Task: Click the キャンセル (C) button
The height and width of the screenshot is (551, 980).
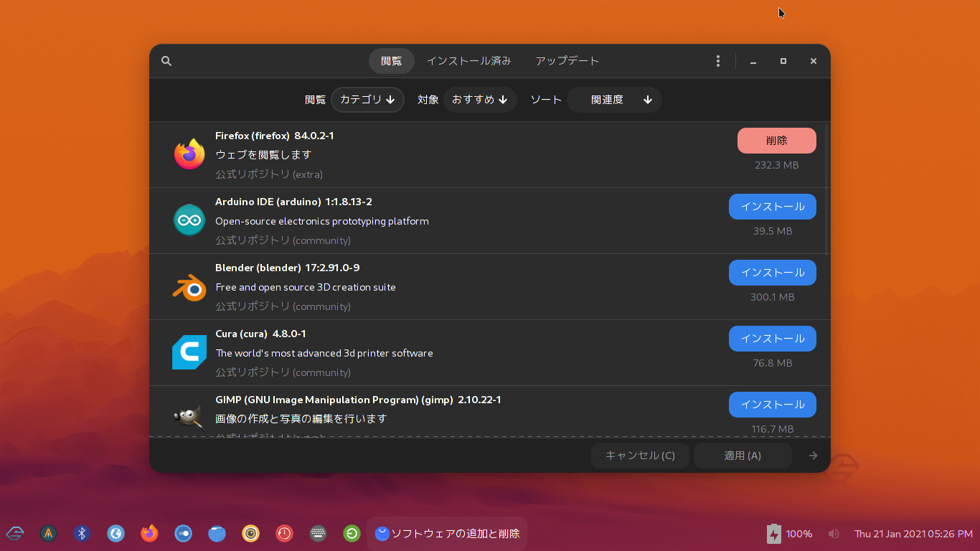Action: pyautogui.click(x=640, y=456)
